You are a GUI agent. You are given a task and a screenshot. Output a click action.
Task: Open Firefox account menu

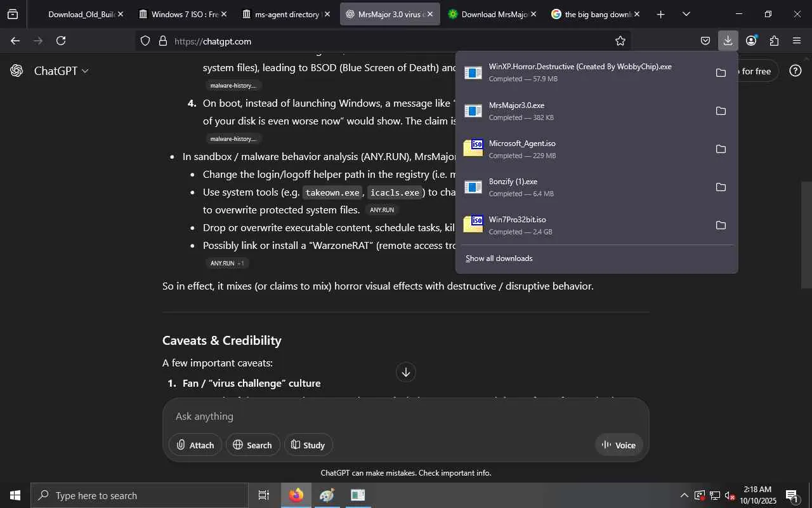coord(751,41)
